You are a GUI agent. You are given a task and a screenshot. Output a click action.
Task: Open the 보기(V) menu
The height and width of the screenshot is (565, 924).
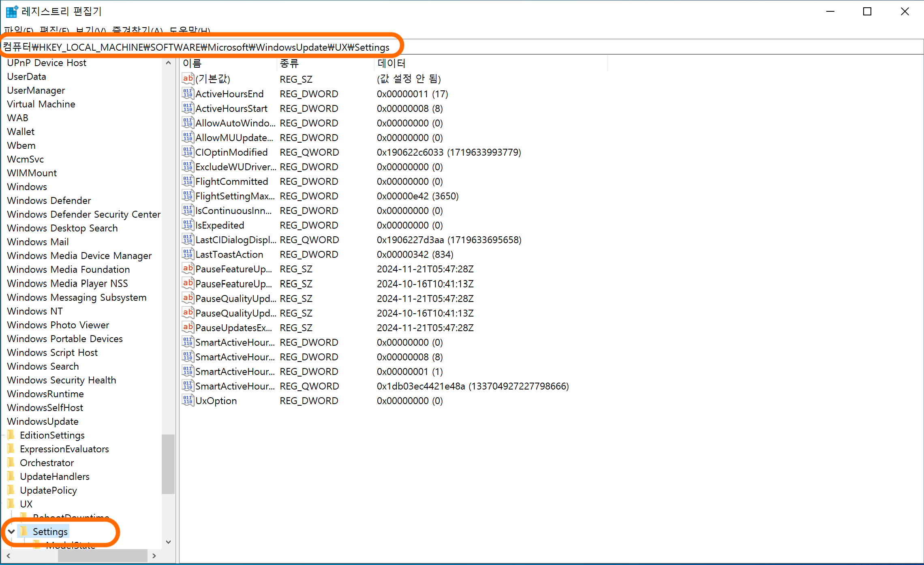coord(91,31)
